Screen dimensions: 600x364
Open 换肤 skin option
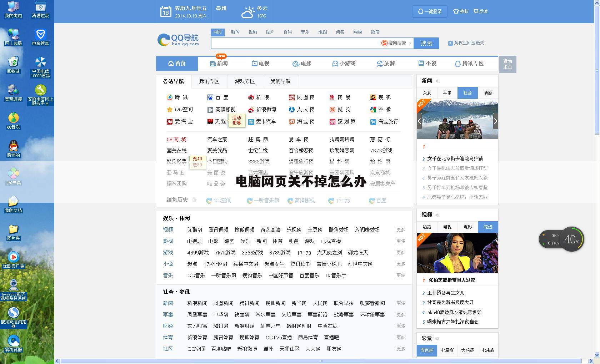coord(461,11)
